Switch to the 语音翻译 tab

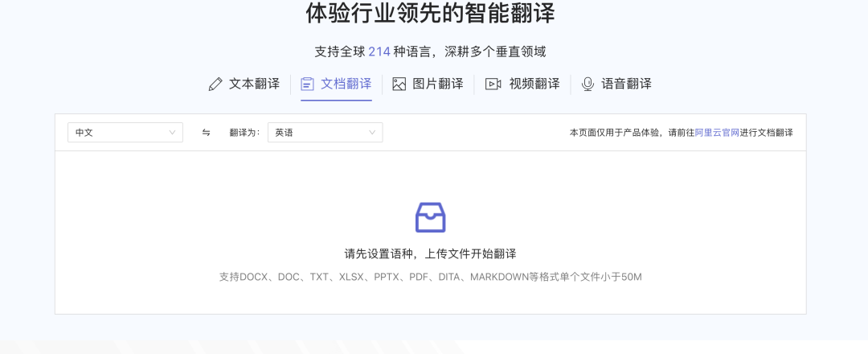click(616, 84)
